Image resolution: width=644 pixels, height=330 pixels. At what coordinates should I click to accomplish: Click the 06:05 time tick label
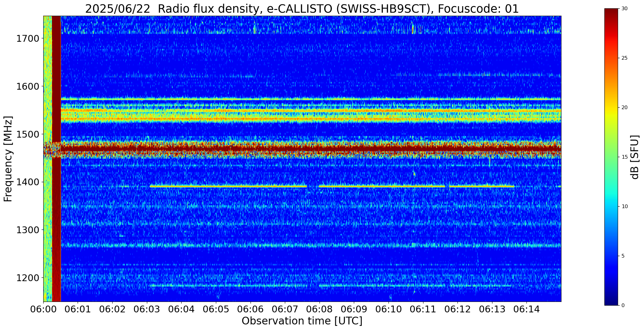(216, 309)
